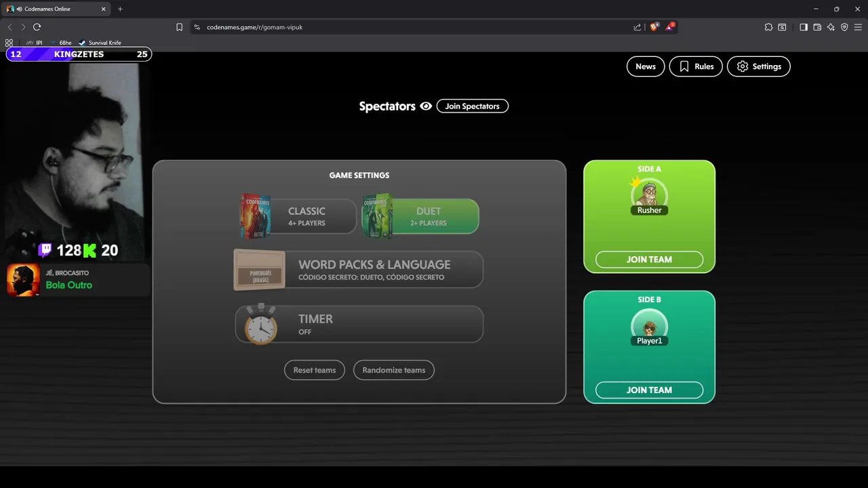Open the Brave Rewards triangle icon
Image resolution: width=868 pixels, height=488 pixels.
pyautogui.click(x=670, y=27)
